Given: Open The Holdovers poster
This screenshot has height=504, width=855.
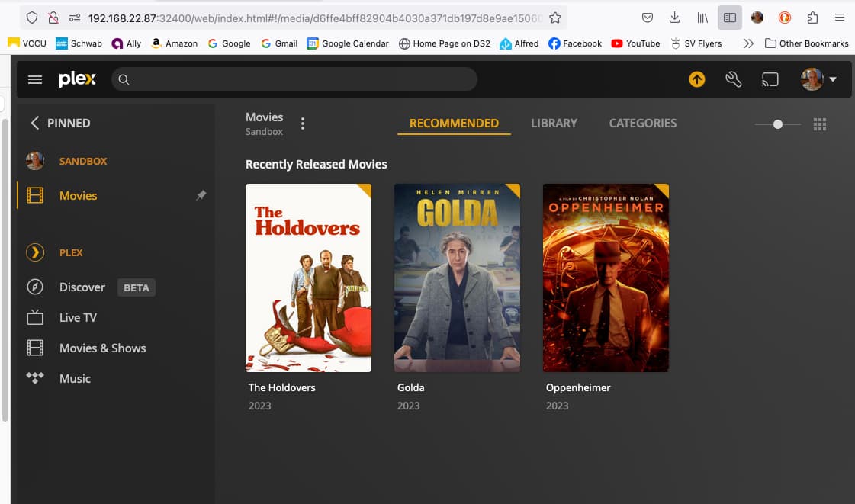Looking at the screenshot, I should tap(309, 278).
